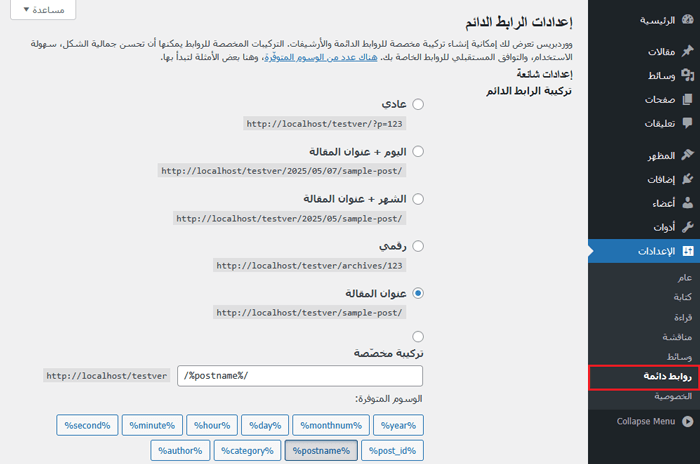Insert the %day% tag button
This screenshot has height=464, width=700.
[265, 425]
